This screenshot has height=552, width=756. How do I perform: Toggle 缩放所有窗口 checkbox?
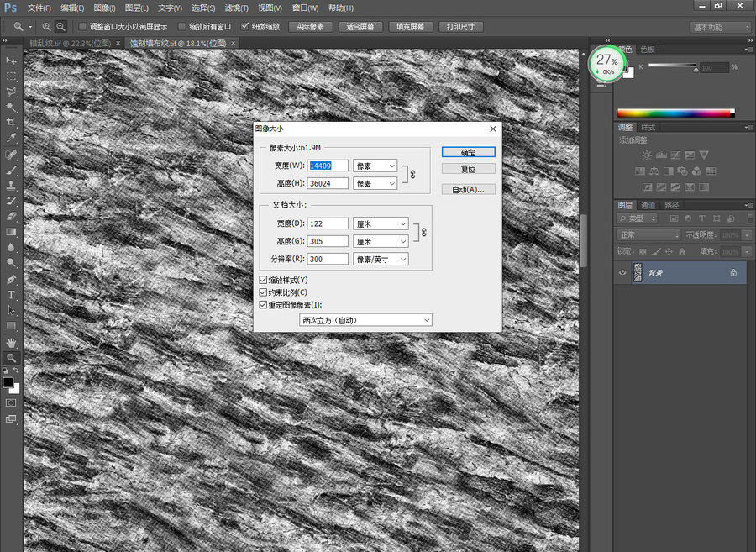tap(181, 27)
